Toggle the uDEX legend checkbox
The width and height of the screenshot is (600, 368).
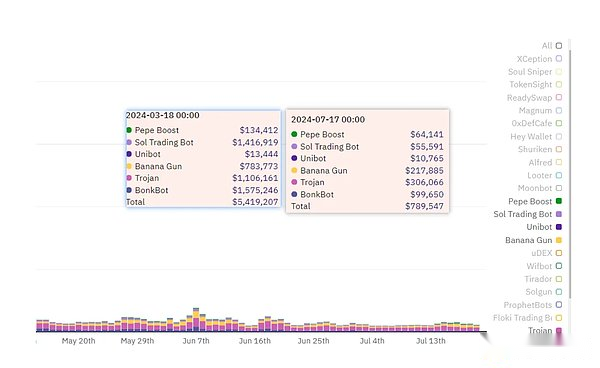559,253
